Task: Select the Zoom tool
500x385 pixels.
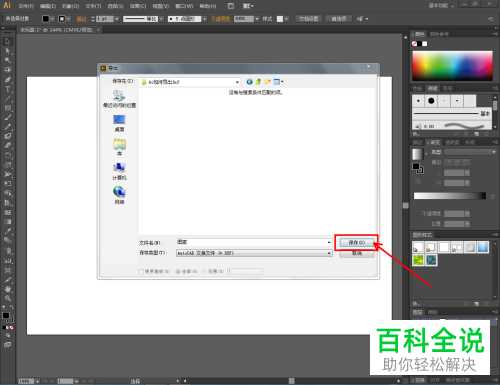Action: coord(7,298)
